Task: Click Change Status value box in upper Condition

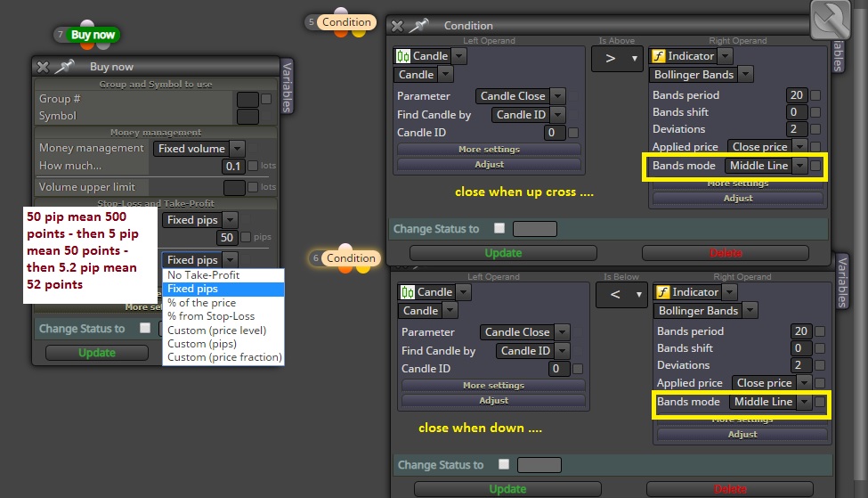Action: 535,229
